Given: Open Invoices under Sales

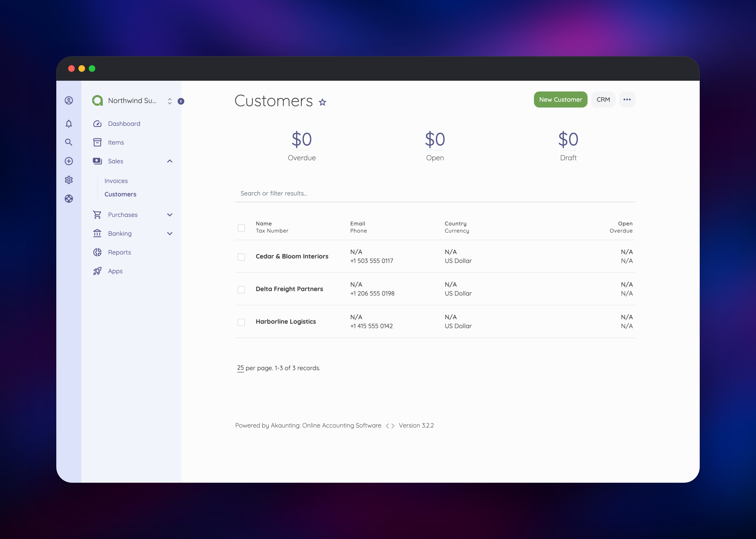Looking at the screenshot, I should point(116,181).
